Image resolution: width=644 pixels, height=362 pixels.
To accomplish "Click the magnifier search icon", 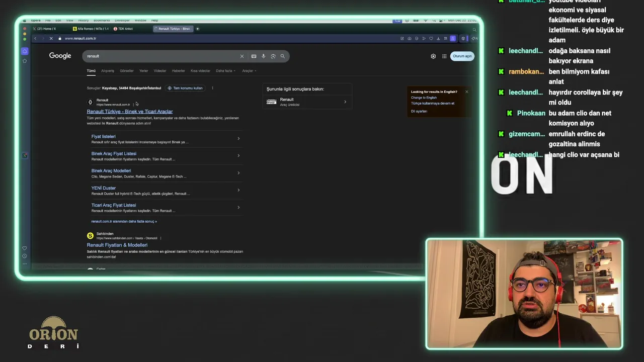I will pos(282,56).
